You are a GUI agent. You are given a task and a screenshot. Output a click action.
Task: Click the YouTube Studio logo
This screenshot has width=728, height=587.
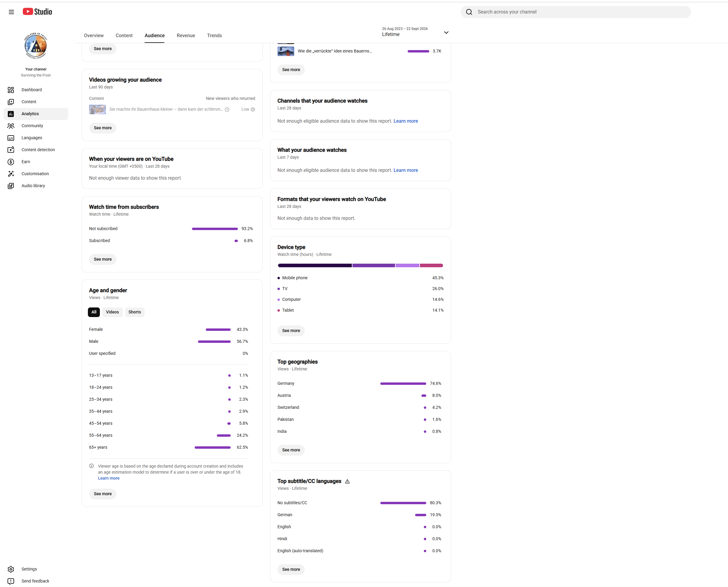coord(37,12)
